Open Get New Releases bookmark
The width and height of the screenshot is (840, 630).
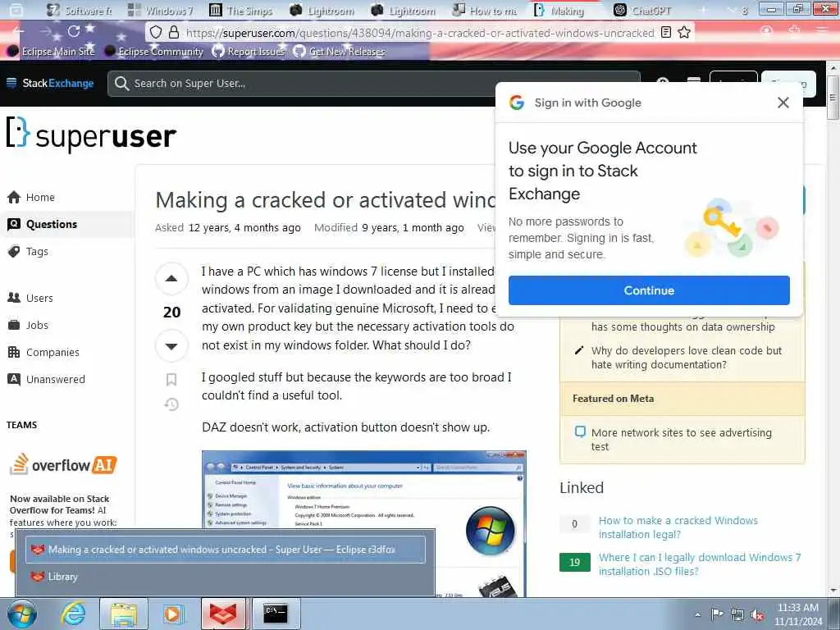coord(339,52)
